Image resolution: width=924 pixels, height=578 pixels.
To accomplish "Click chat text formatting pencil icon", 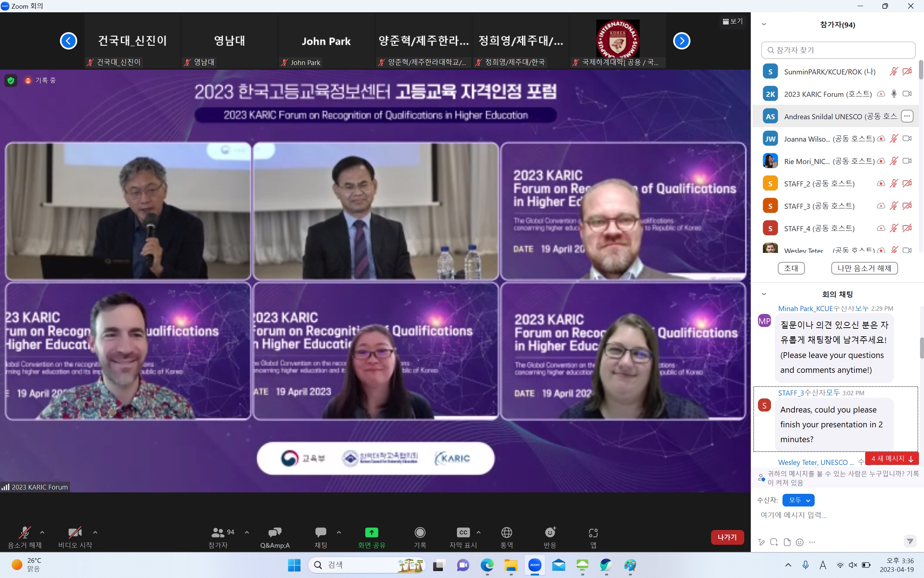I will click(x=761, y=542).
